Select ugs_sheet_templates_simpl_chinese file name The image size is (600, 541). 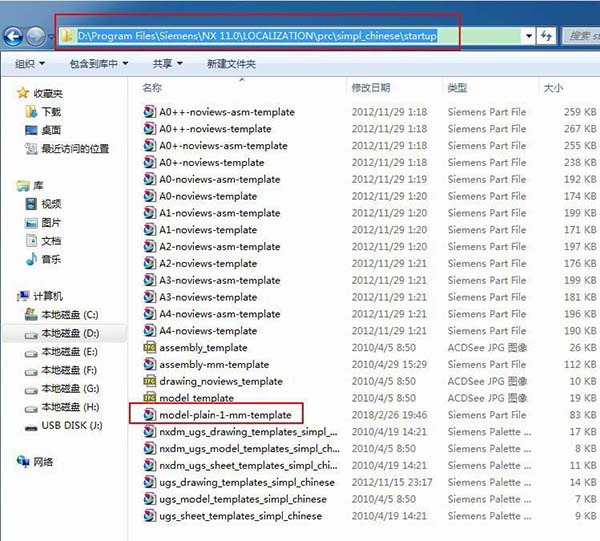click(241, 516)
